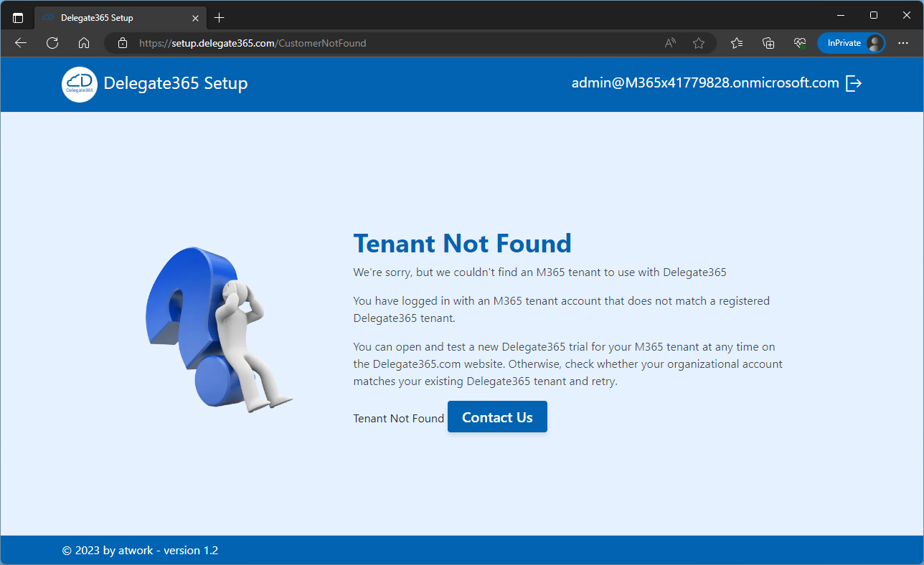Screen dimensions: 924x565
Task: Minimize the browser window
Action: 840,15
